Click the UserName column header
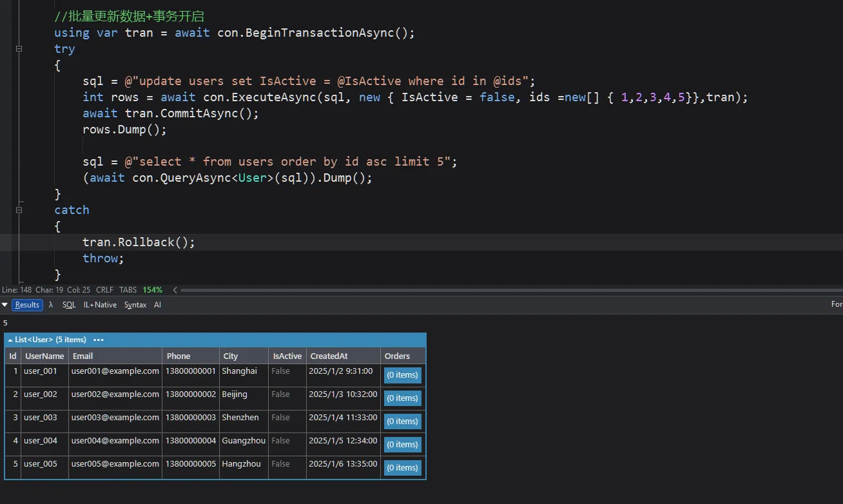This screenshot has height=504, width=843. [x=44, y=356]
